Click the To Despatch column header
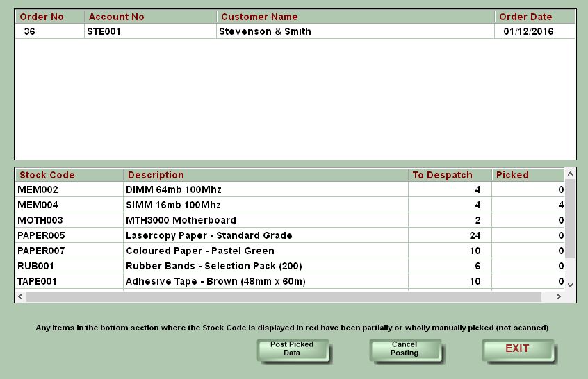This screenshot has height=379, width=588. tap(450, 175)
